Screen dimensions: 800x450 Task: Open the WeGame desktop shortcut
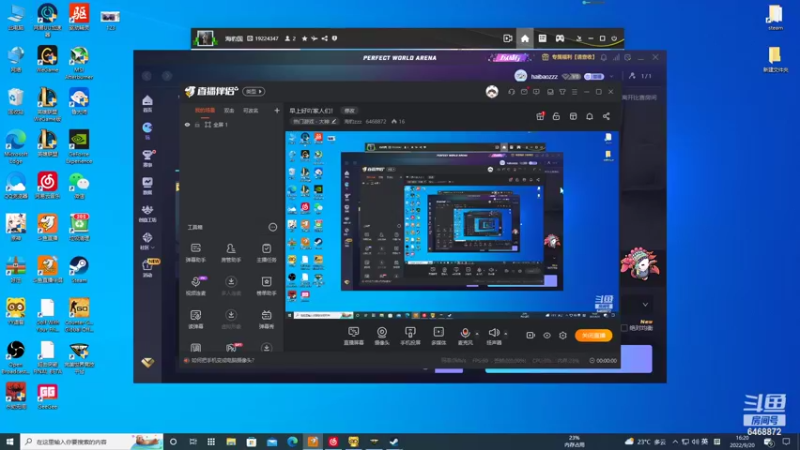tap(47, 59)
